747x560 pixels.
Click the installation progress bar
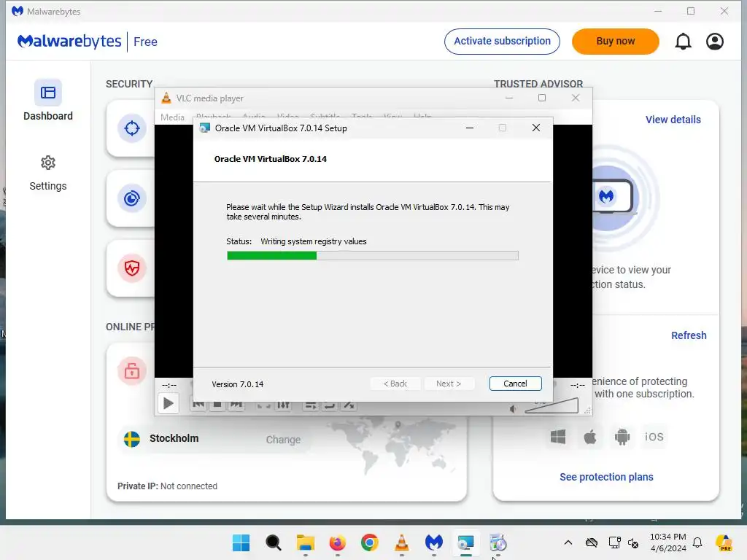[373, 256]
